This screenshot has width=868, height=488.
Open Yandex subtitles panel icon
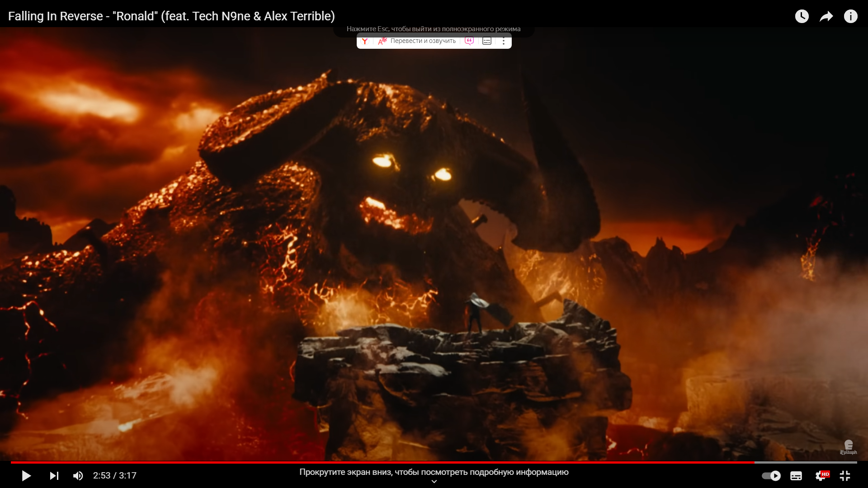487,41
